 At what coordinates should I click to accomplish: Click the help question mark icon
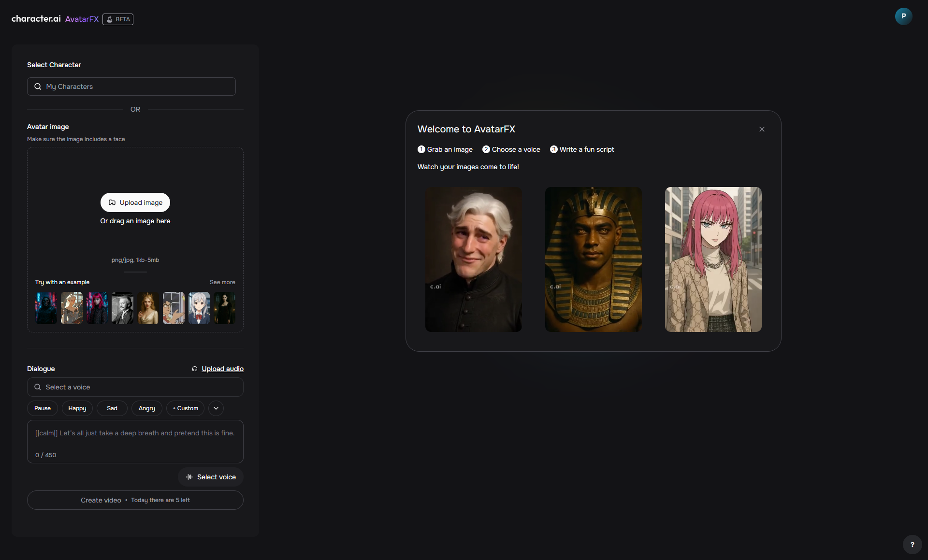pyautogui.click(x=912, y=545)
